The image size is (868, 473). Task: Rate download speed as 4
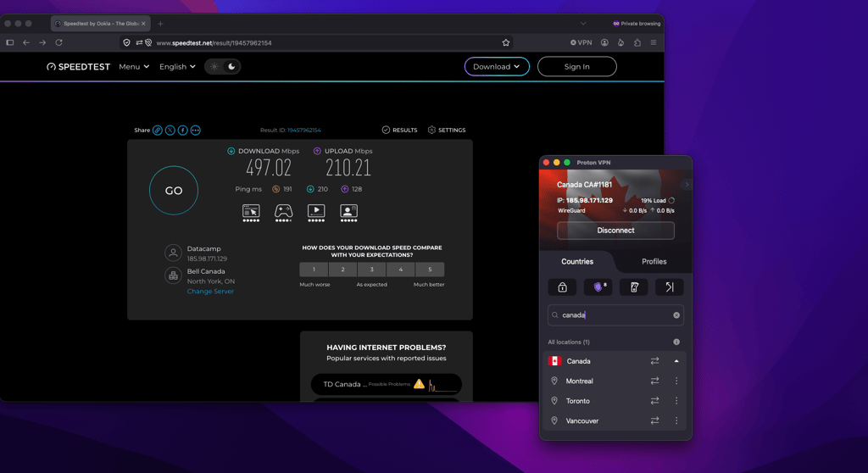point(401,270)
